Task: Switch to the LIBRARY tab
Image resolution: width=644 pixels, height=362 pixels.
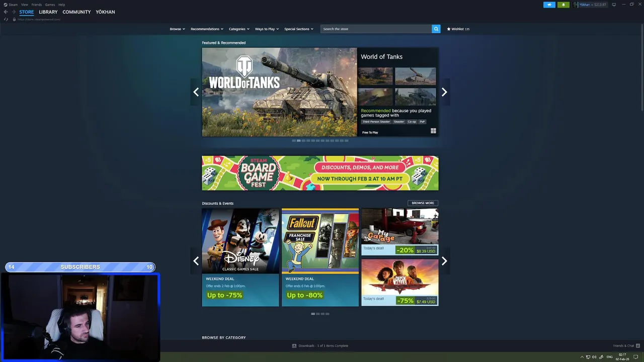Action: pos(48,12)
